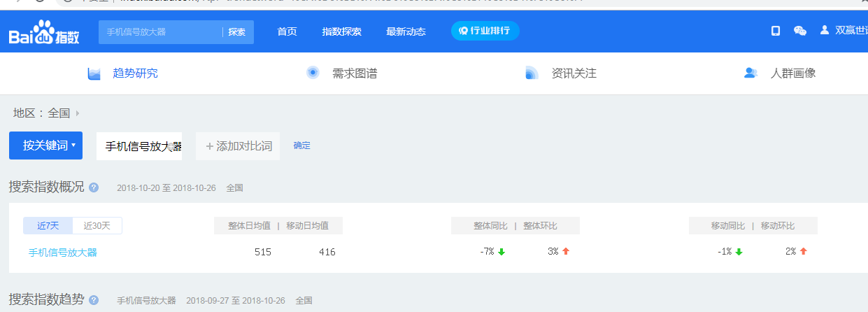
Task: Click the Baidu Index logo
Action: coord(44,32)
